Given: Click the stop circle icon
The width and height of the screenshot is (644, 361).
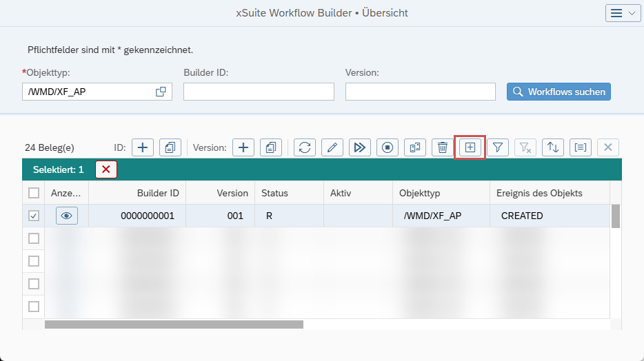Looking at the screenshot, I should 388,147.
